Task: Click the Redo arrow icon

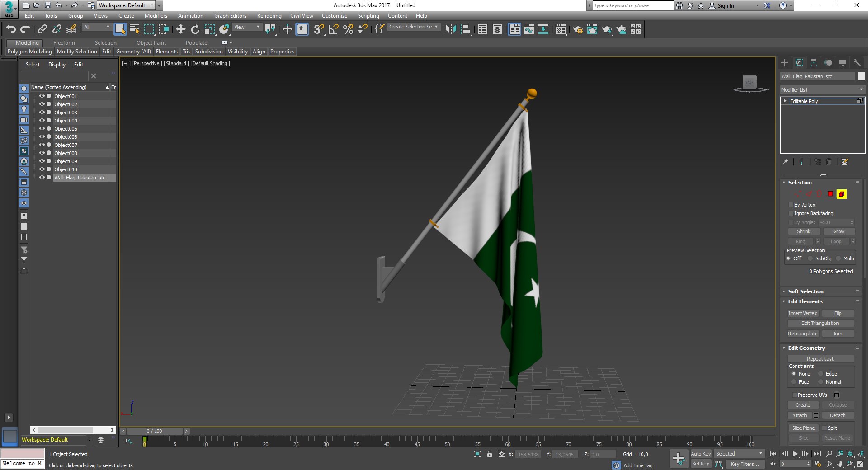Action: coord(25,29)
